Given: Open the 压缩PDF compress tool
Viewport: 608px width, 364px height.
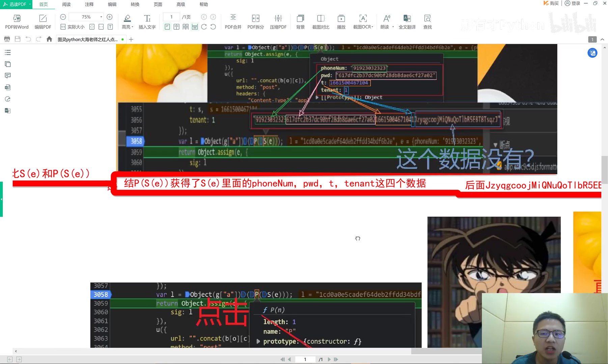Looking at the screenshot, I should [x=278, y=22].
